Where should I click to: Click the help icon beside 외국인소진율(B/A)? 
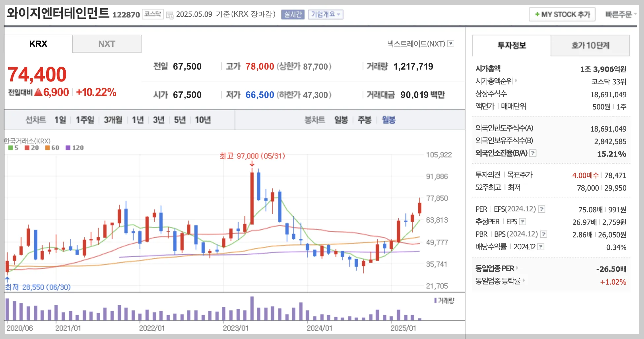[533, 153]
